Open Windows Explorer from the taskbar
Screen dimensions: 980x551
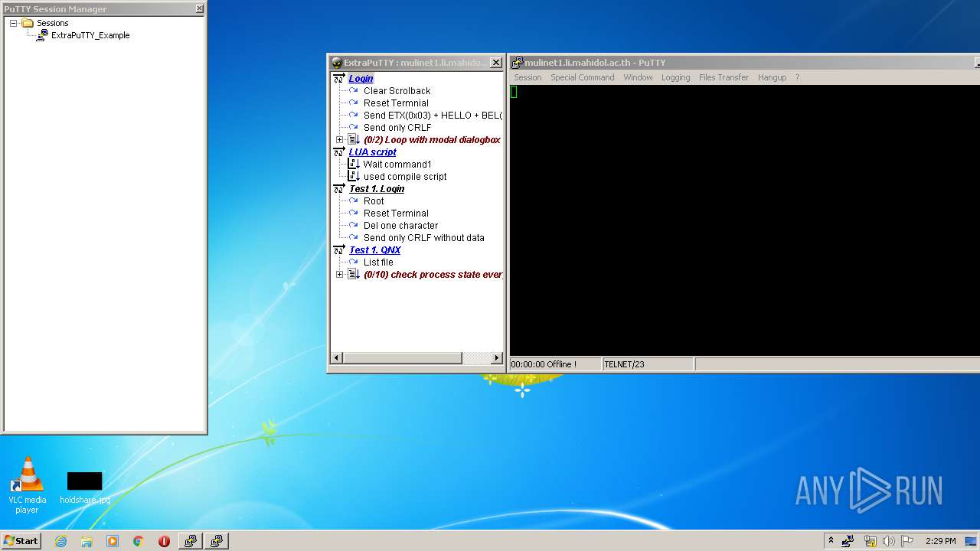(x=87, y=541)
